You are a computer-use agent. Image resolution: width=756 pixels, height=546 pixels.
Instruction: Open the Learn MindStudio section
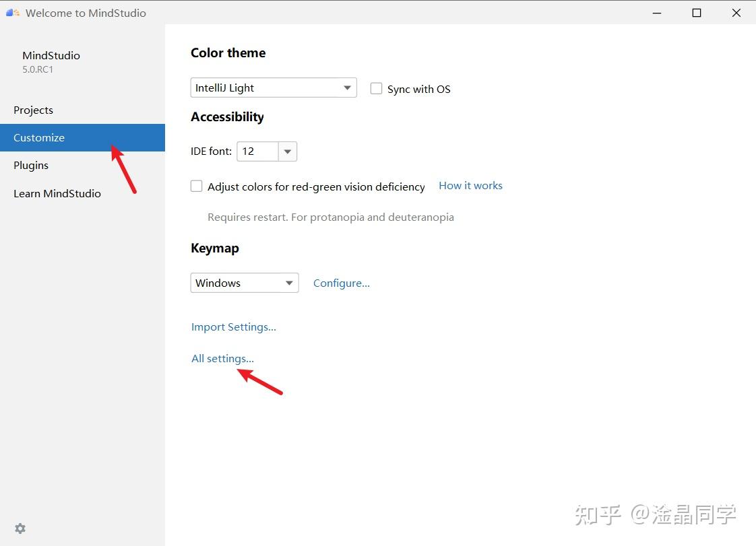[57, 193]
